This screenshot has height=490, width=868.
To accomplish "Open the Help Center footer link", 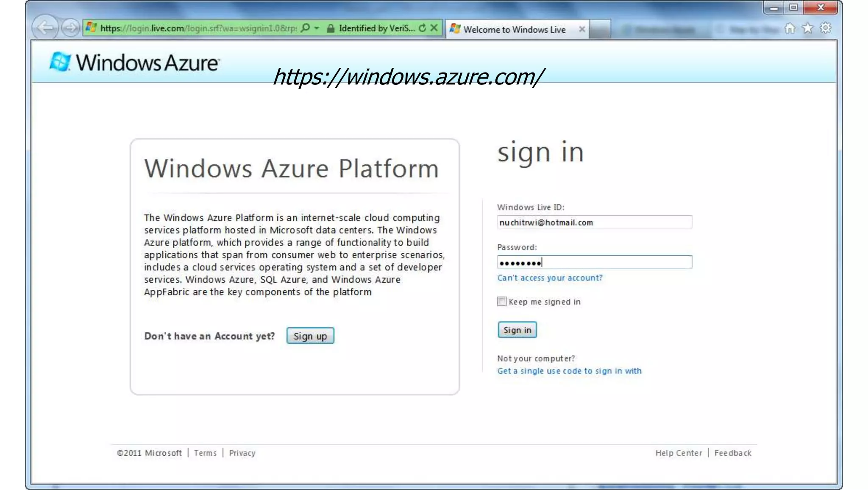I will pos(679,453).
